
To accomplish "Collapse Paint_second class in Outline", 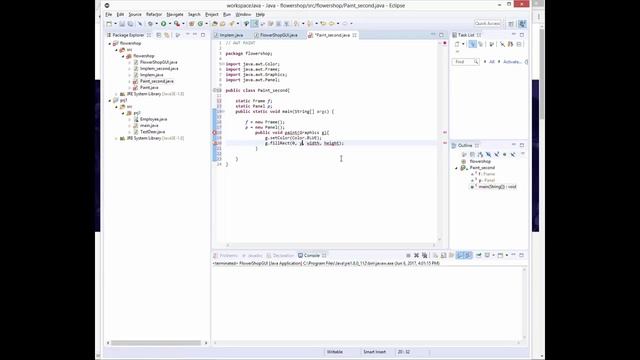I will pos(457,168).
